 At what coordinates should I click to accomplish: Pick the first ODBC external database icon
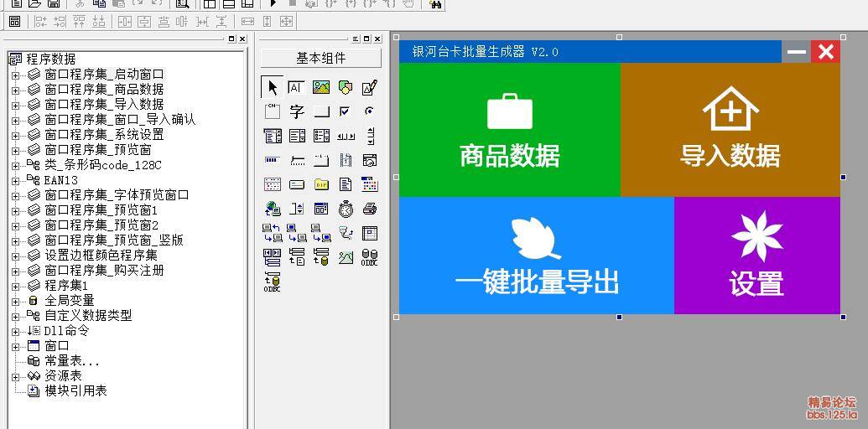click(x=370, y=257)
